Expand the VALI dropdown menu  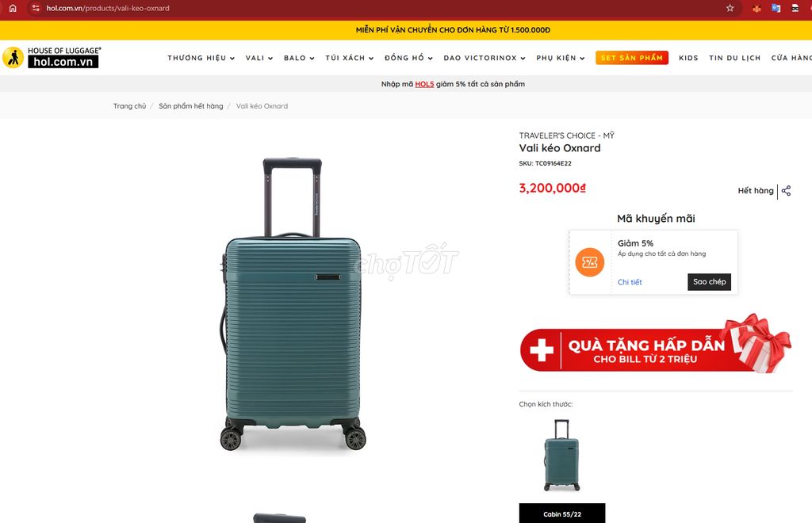[259, 58]
